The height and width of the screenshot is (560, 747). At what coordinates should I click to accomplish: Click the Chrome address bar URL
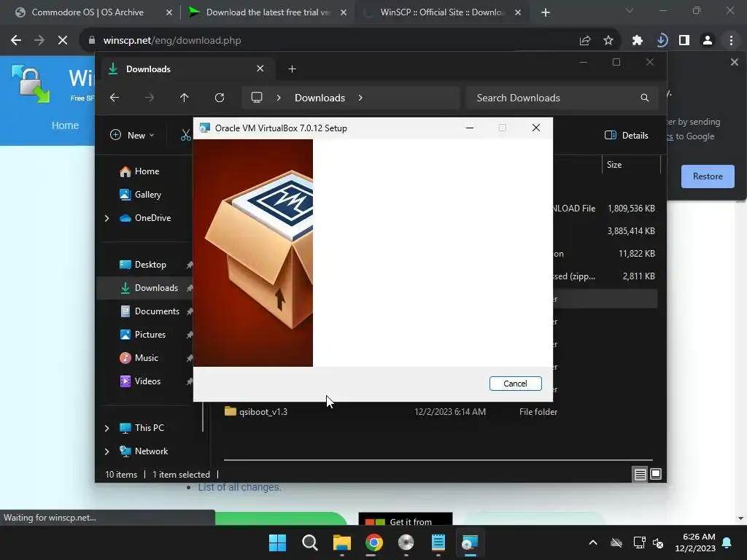coord(172,41)
